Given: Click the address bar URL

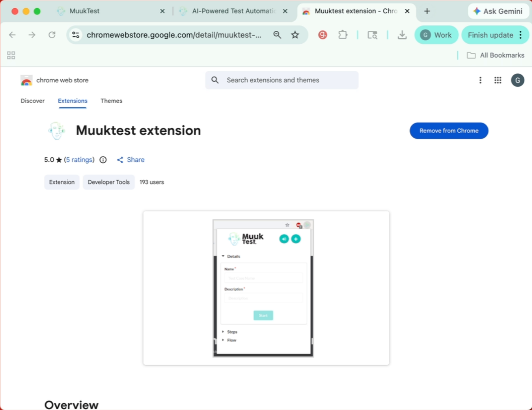Looking at the screenshot, I should [x=174, y=35].
